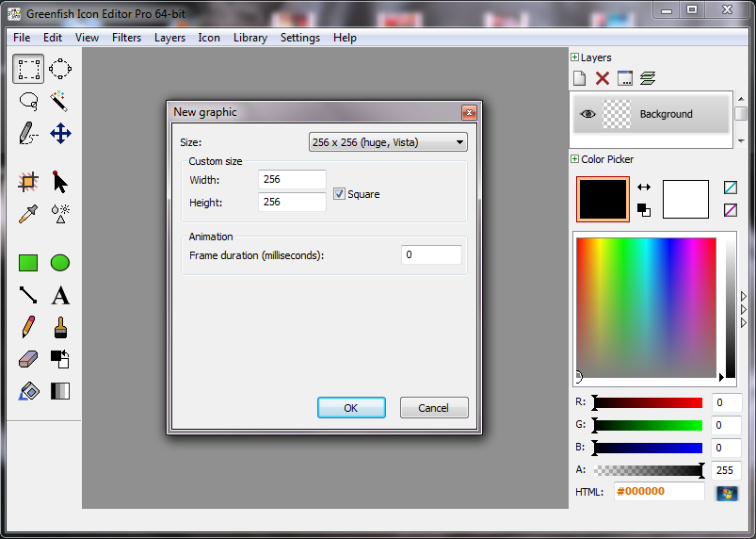The image size is (756, 539).
Task: Select the Recolor tool
Action: coord(60,359)
